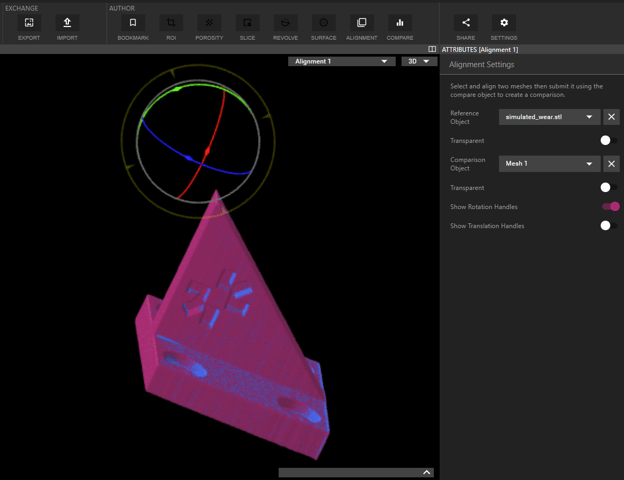Disable Show Rotation Handles toggle
The width and height of the screenshot is (624, 480).
click(610, 207)
